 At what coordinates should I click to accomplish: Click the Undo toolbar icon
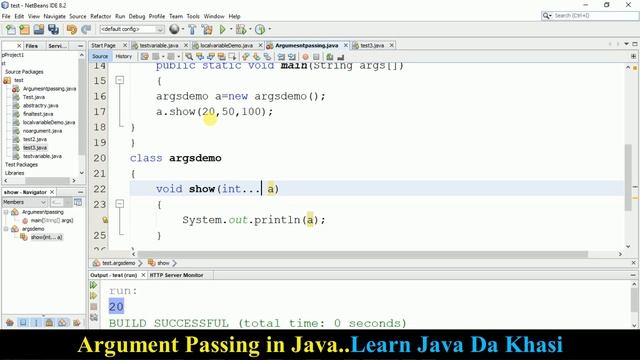[71, 29]
